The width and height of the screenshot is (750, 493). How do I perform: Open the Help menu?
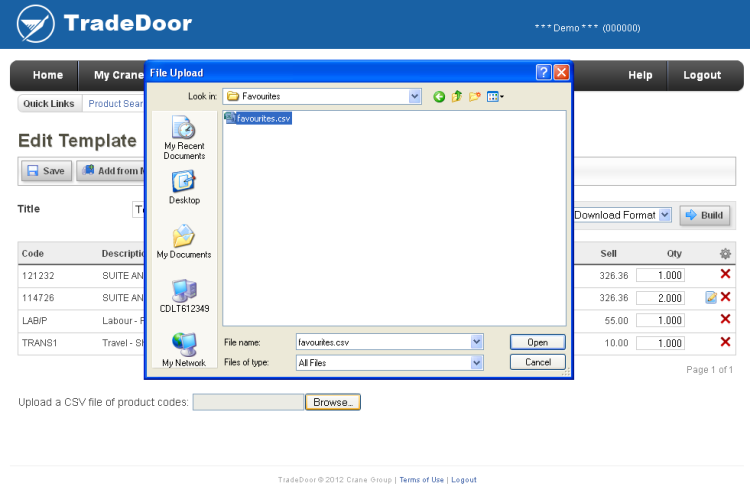[640, 76]
